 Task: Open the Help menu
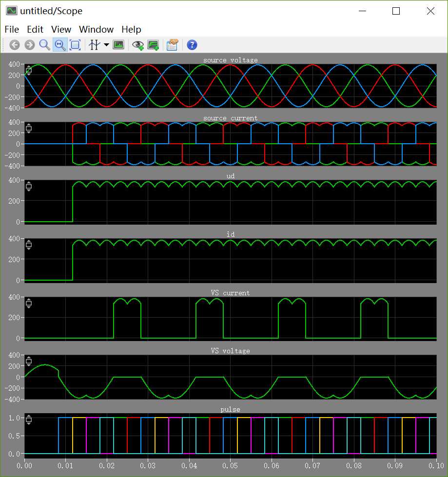(x=131, y=30)
